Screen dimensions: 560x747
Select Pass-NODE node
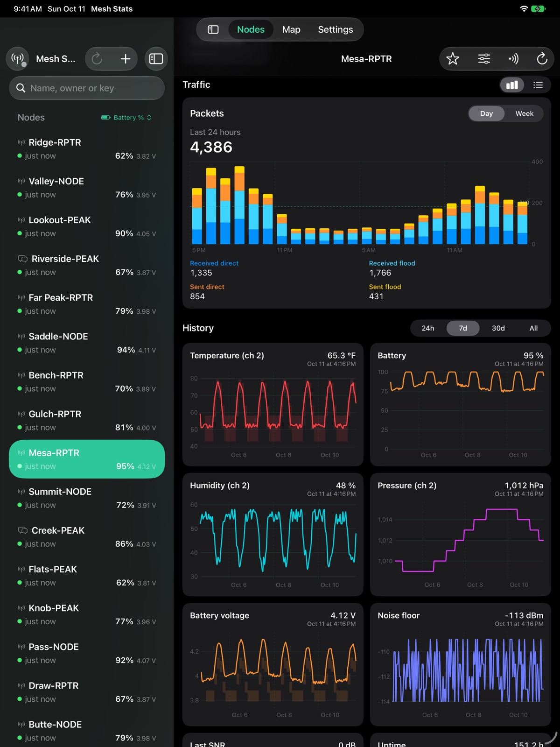[x=87, y=653]
